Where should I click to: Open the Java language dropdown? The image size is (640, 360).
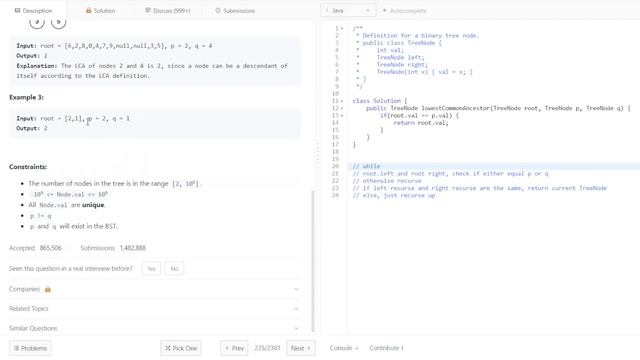click(x=348, y=11)
